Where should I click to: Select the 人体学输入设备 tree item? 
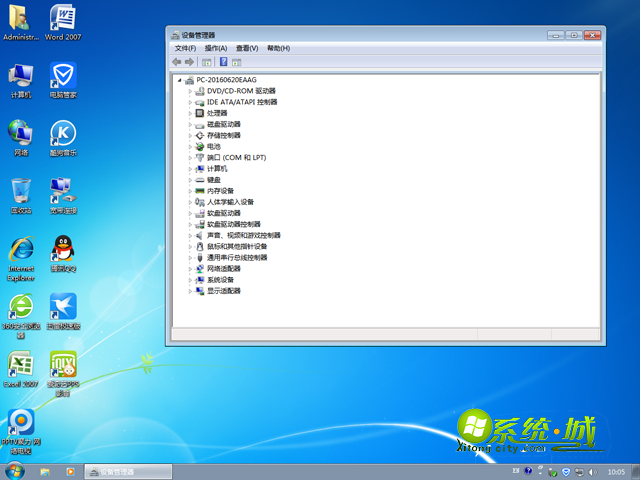[230, 202]
